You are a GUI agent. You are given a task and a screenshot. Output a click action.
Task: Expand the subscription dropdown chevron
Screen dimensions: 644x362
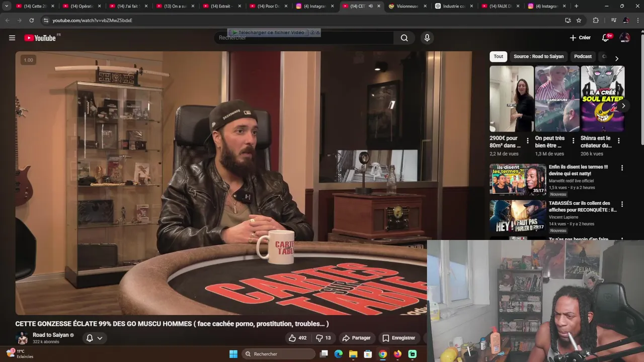tap(100, 338)
